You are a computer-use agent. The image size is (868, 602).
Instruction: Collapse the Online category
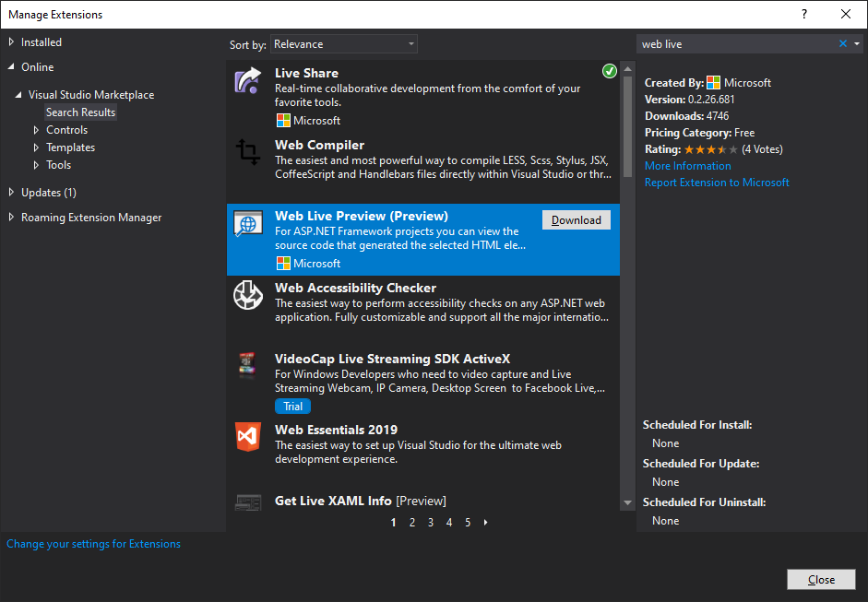[x=11, y=67]
